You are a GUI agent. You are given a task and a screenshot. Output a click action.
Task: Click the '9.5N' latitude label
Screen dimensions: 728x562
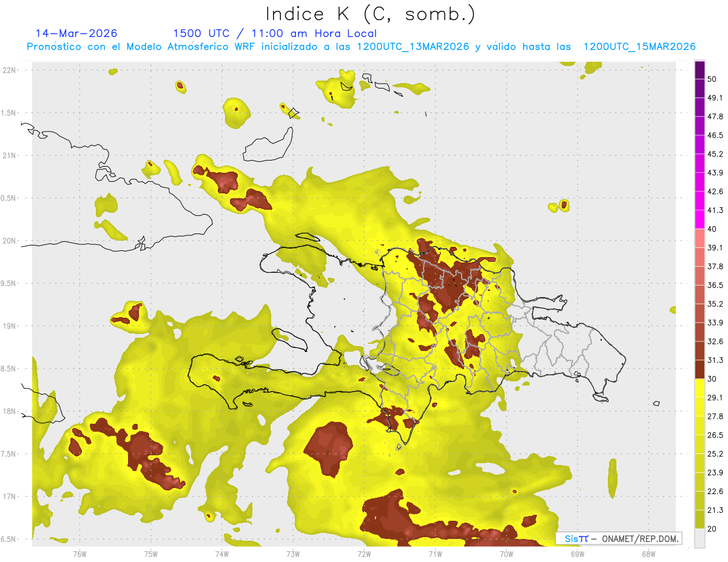(x=9, y=283)
